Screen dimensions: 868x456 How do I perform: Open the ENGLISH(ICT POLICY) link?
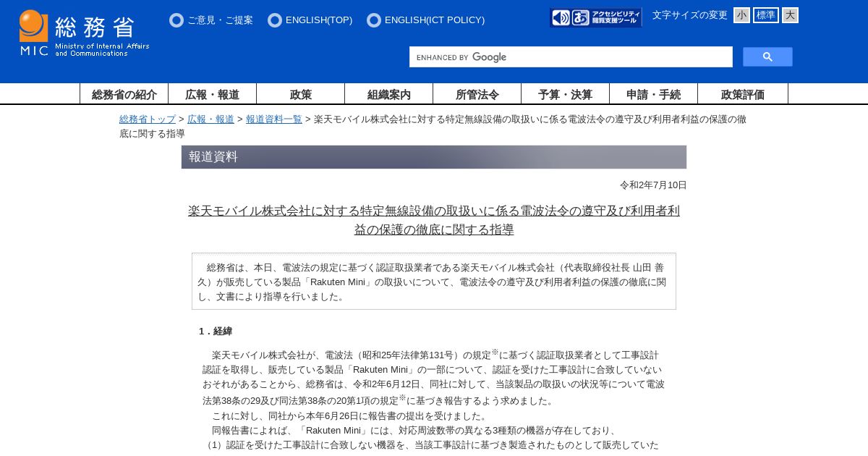click(x=435, y=20)
